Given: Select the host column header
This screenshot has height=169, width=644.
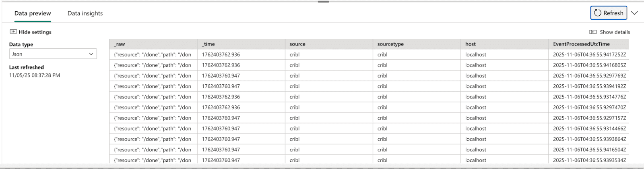Looking at the screenshot, I should click(504, 44).
